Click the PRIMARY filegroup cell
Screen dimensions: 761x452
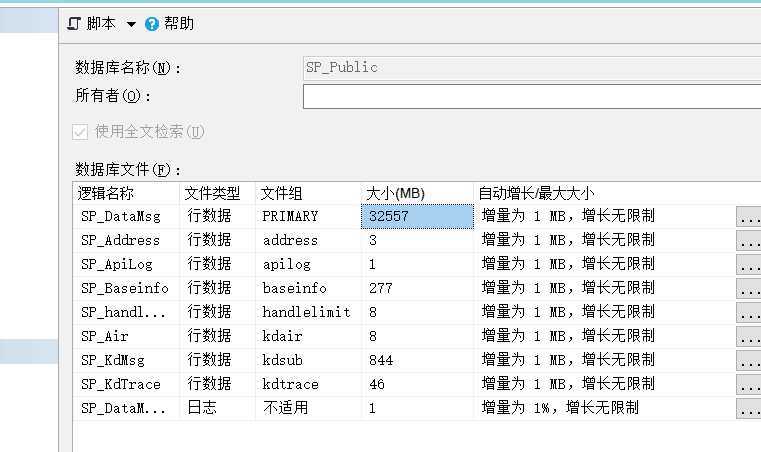pyautogui.click(x=309, y=216)
